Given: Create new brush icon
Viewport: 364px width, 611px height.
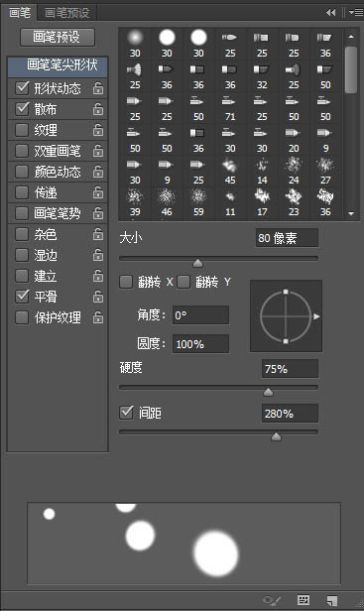Looking at the screenshot, I should 332,600.
